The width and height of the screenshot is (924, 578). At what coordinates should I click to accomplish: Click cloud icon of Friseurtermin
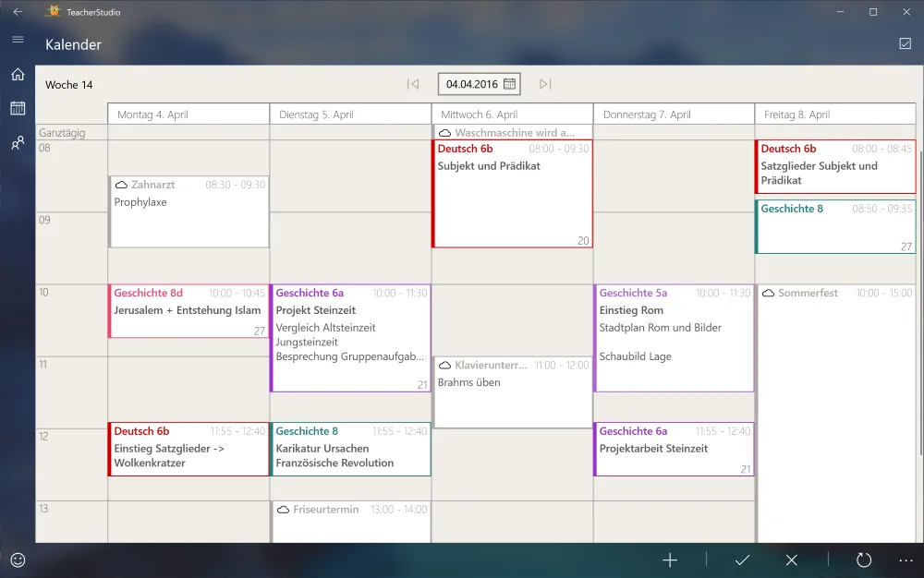284,510
